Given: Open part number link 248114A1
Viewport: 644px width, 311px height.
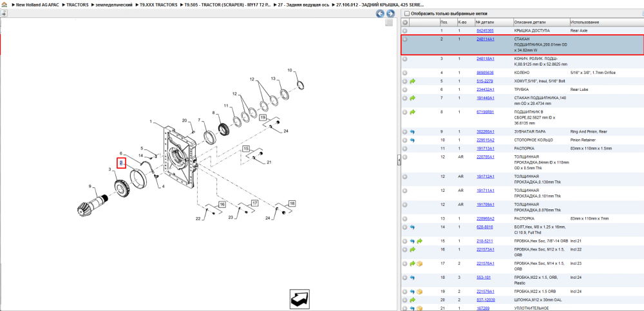Looking at the screenshot, I should tap(485, 39).
